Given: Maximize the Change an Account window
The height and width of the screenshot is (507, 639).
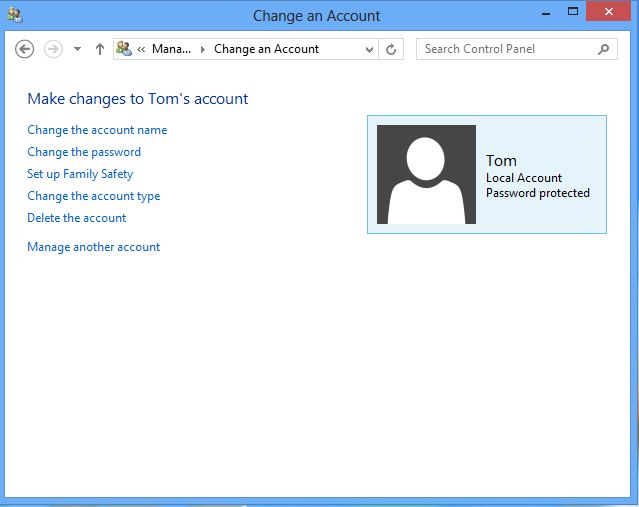Looking at the screenshot, I should [573, 12].
